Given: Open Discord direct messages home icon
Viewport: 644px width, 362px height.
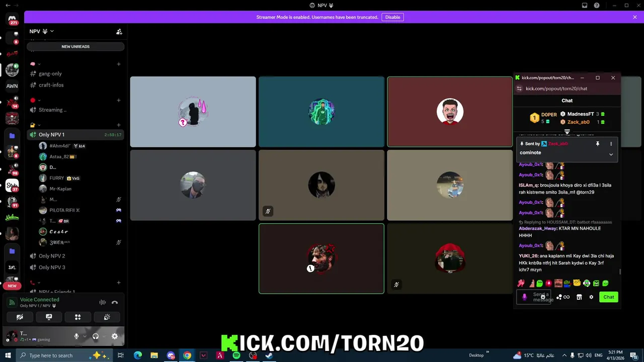Looking at the screenshot, I should (12, 20).
